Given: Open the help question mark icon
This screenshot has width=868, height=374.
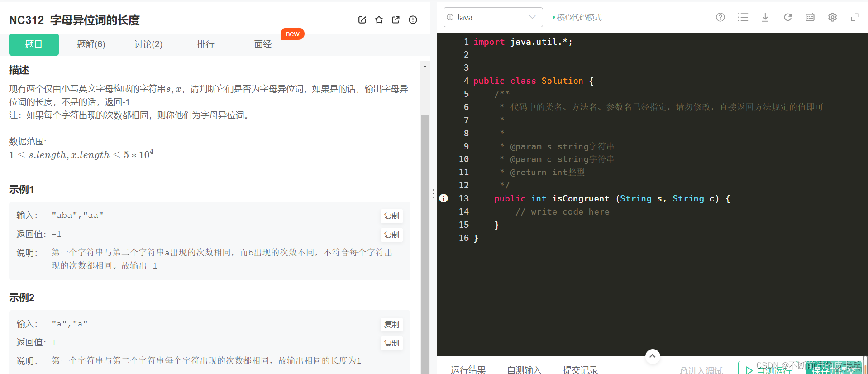Looking at the screenshot, I should pos(720,17).
